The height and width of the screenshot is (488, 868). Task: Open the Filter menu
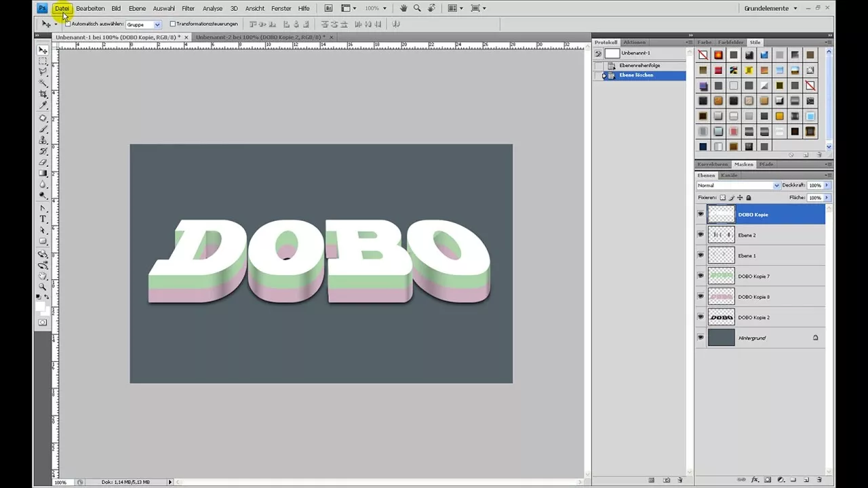(188, 7)
